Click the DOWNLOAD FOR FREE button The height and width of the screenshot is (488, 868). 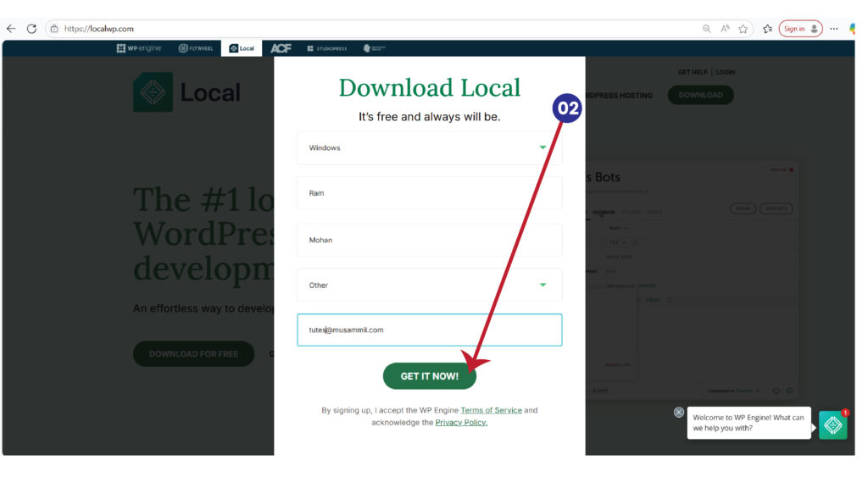pos(194,354)
